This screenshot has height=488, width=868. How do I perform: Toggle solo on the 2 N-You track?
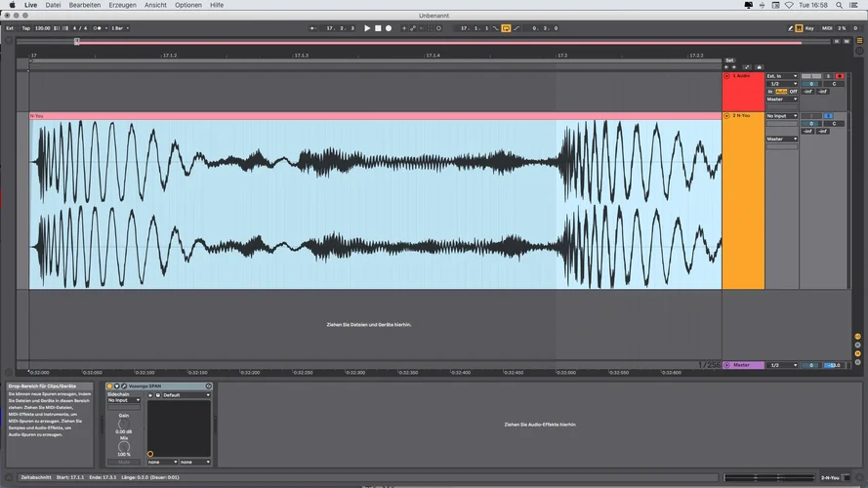[828, 116]
